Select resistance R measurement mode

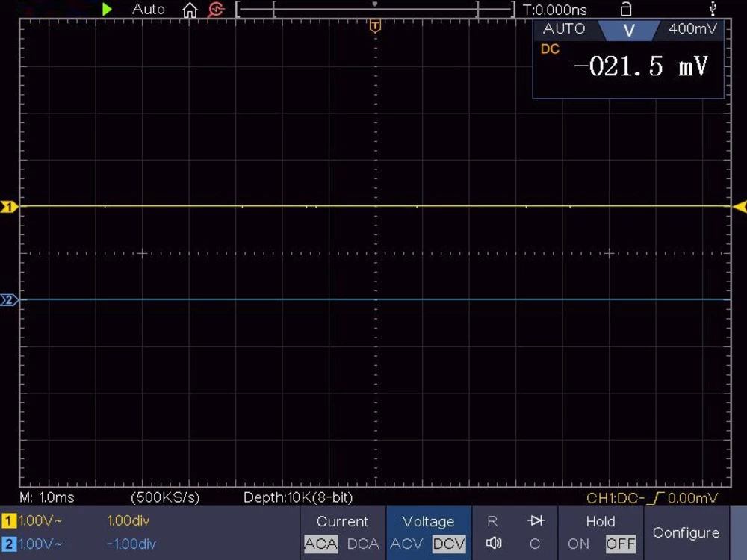pos(492,521)
